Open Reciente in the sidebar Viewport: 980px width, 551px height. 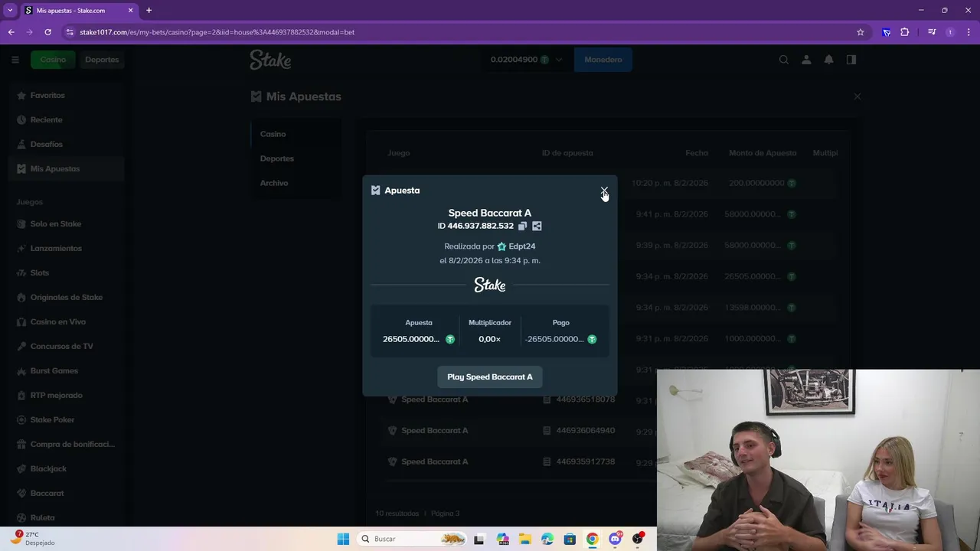pos(64,120)
